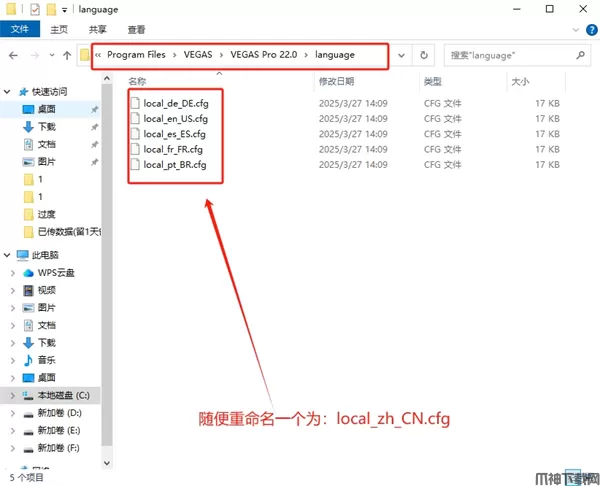Viewport: 600px width, 486px height.
Task: Click the new folder icon in titlebar
Action: [x=51, y=9]
